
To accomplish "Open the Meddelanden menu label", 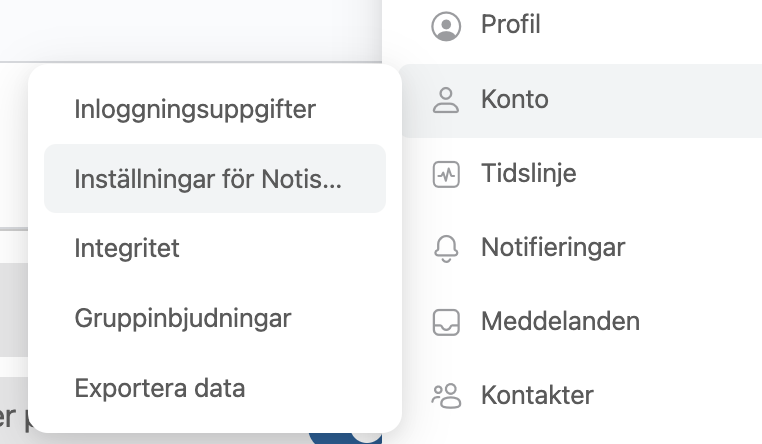I will tap(560, 322).
